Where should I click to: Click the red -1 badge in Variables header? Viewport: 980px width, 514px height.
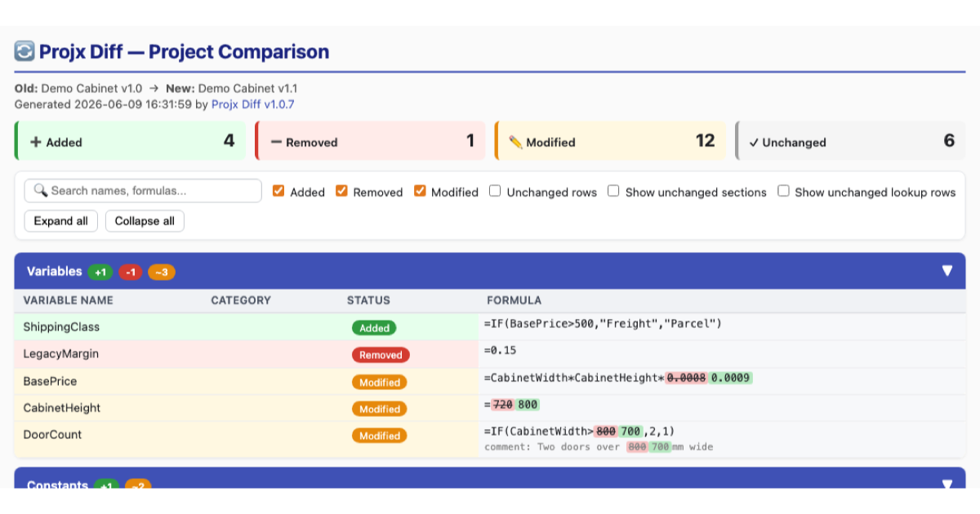[131, 272]
